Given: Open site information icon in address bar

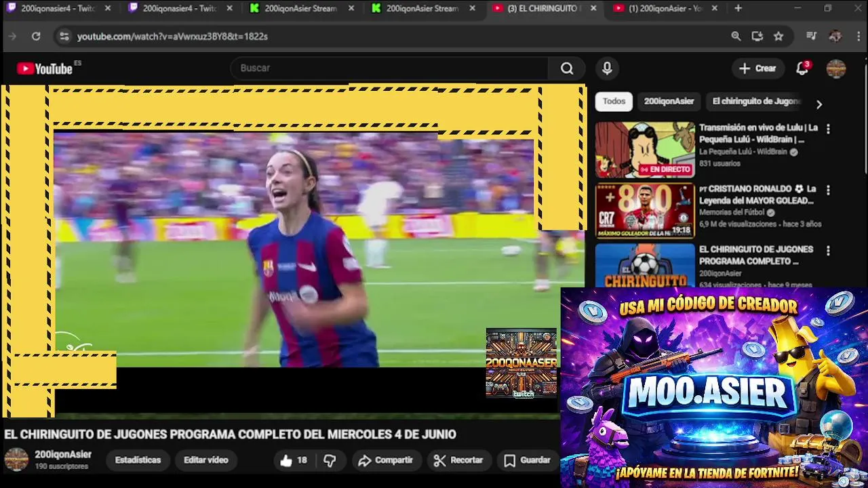Looking at the screenshot, I should pos(64,37).
